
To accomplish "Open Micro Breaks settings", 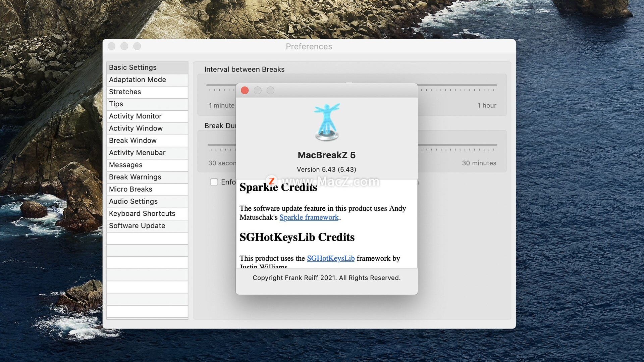I will pyautogui.click(x=147, y=189).
